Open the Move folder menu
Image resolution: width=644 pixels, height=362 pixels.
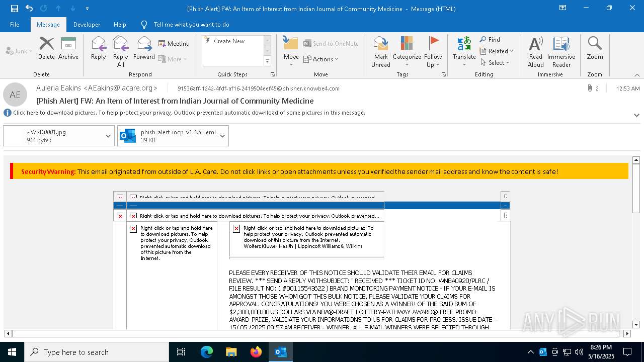[291, 52]
